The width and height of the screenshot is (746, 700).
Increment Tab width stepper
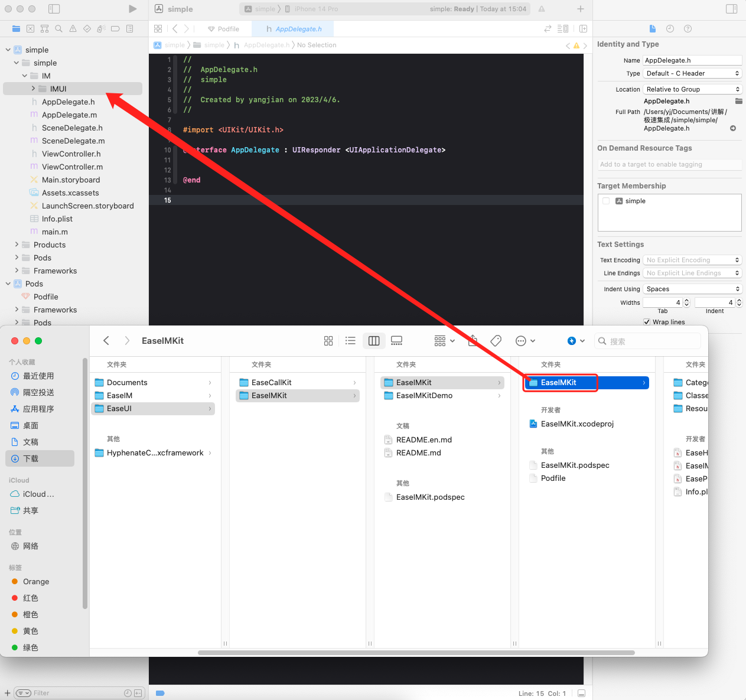point(687,301)
